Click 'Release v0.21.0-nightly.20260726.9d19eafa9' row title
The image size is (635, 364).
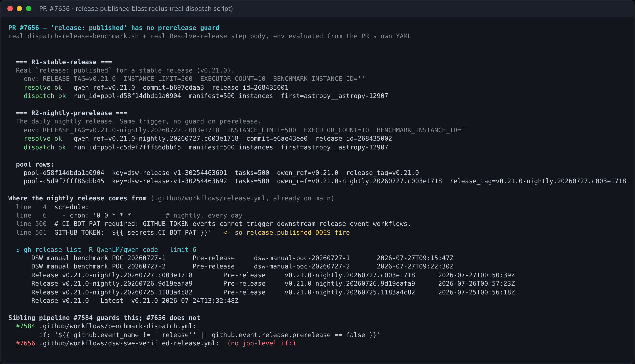[112, 284]
